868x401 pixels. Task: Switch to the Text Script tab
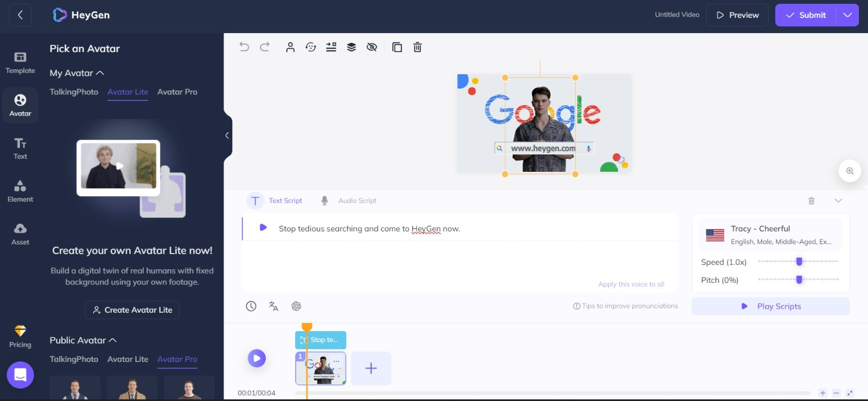coord(275,200)
